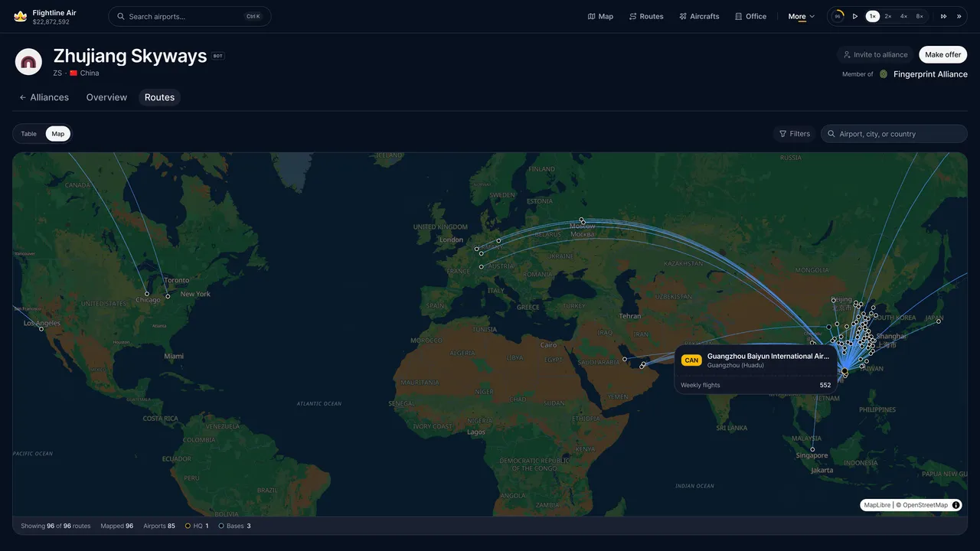Click the circular day progress indicator
Viewport: 980px width, 551px height.
pos(838,16)
